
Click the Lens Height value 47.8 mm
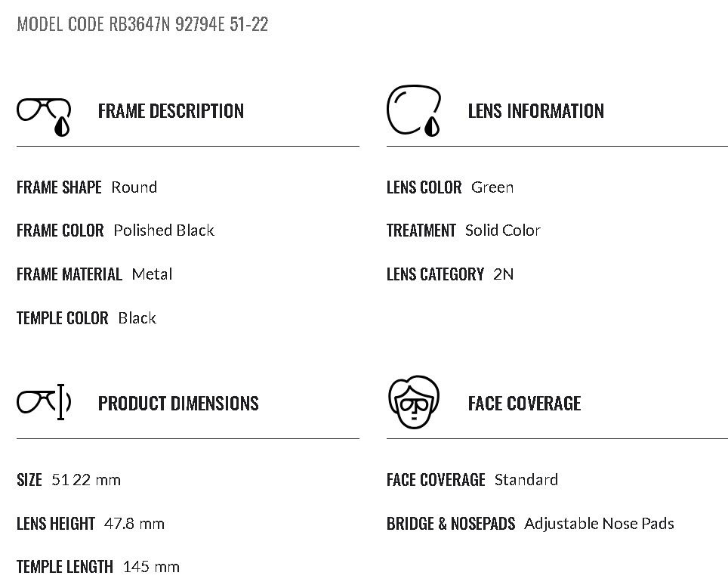pyautogui.click(x=134, y=524)
